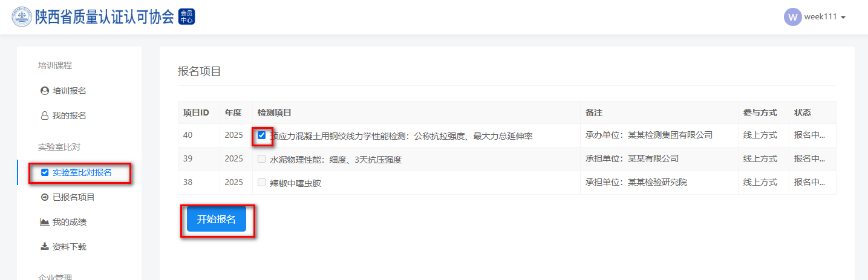Click the 备注 column header
Viewport: 868px width, 280px height.
pyautogui.click(x=594, y=112)
